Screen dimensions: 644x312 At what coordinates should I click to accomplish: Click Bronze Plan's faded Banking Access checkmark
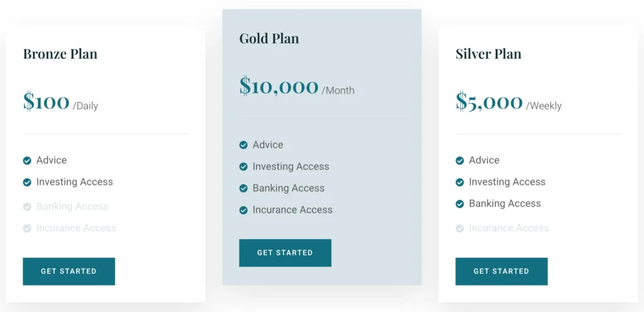pyautogui.click(x=27, y=206)
